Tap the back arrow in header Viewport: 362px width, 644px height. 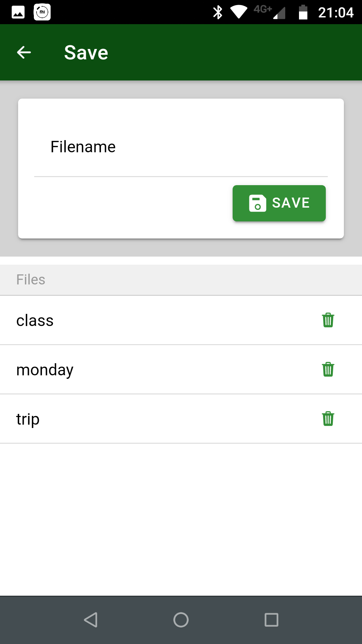pyautogui.click(x=24, y=52)
